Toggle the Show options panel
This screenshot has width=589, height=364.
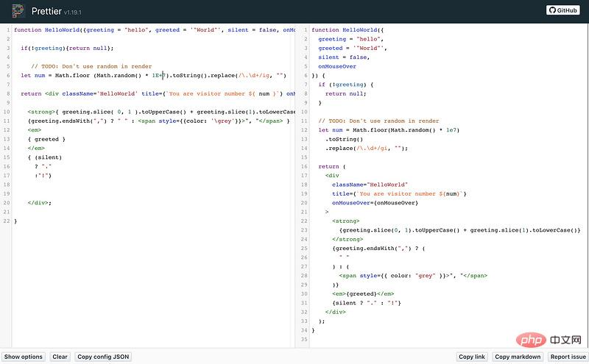click(24, 357)
